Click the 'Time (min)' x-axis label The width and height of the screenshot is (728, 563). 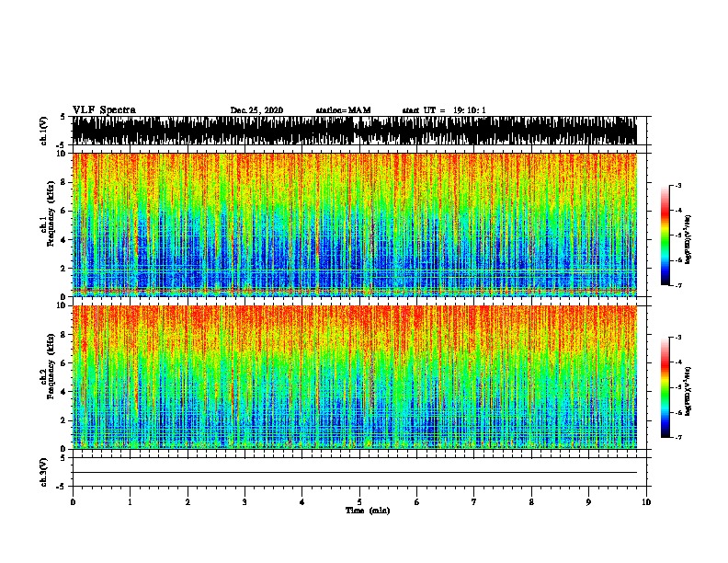pyautogui.click(x=368, y=511)
